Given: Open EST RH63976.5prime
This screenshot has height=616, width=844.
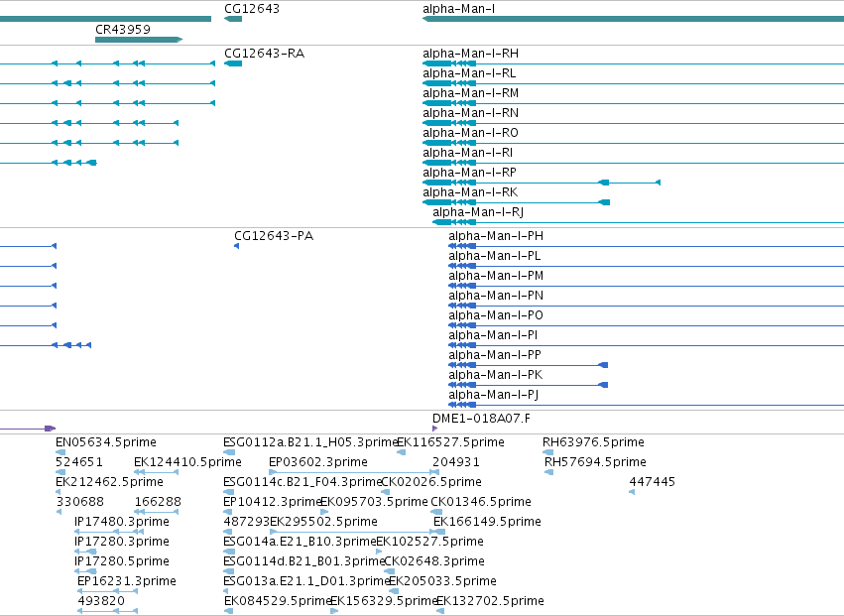Looking at the screenshot, I should click(547, 452).
